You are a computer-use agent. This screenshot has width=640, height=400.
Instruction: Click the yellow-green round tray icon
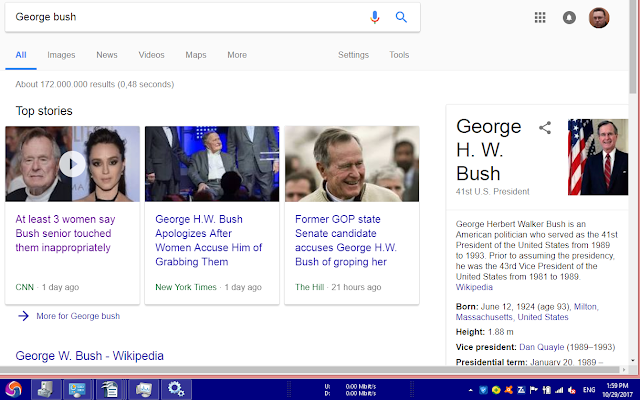pyautogui.click(x=496, y=390)
